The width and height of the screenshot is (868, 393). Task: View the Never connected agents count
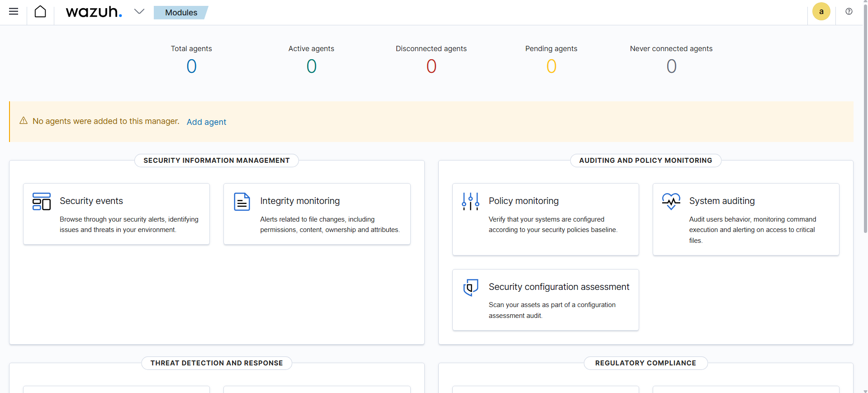(672, 66)
